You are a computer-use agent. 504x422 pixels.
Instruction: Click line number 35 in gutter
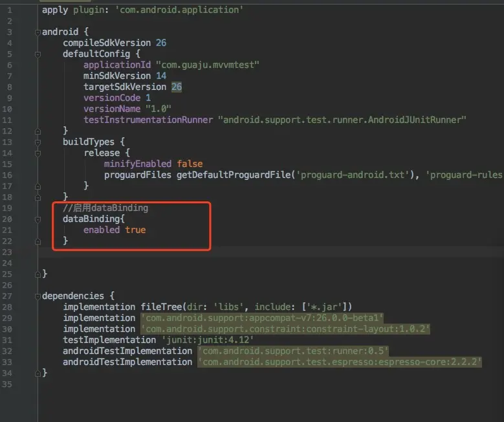point(7,384)
